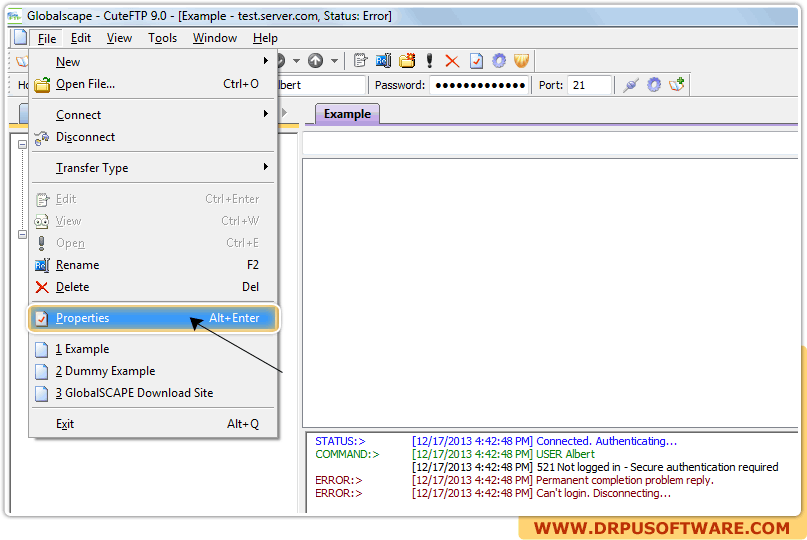
Task: Click the edit notepad toolbar icon
Action: click(x=361, y=61)
